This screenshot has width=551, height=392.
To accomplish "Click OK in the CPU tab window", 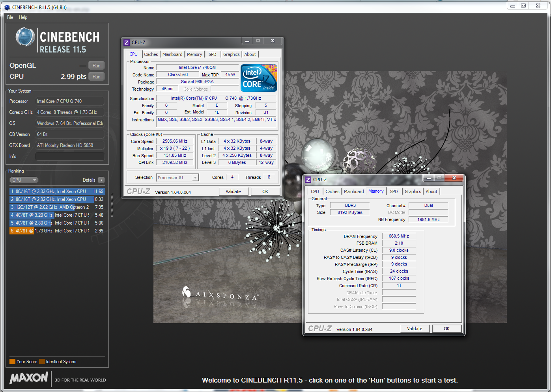I will tap(265, 191).
